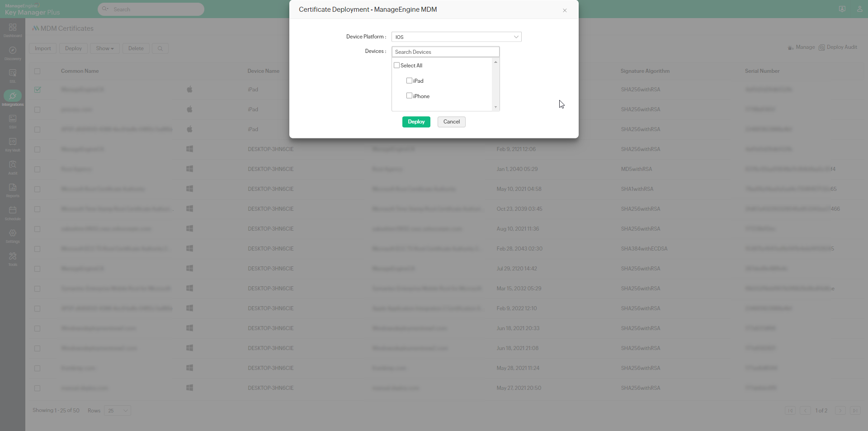
Task: Click Cancel in the deployment dialog
Action: pos(452,122)
